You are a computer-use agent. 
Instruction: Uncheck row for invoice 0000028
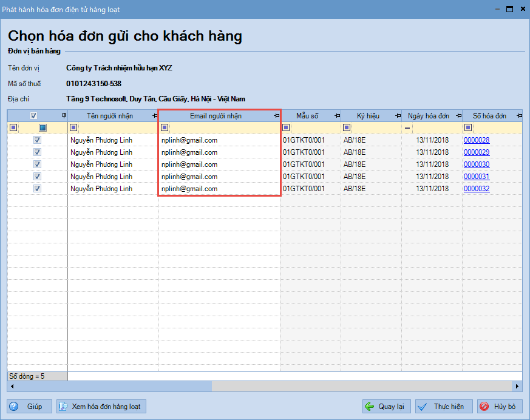point(37,140)
